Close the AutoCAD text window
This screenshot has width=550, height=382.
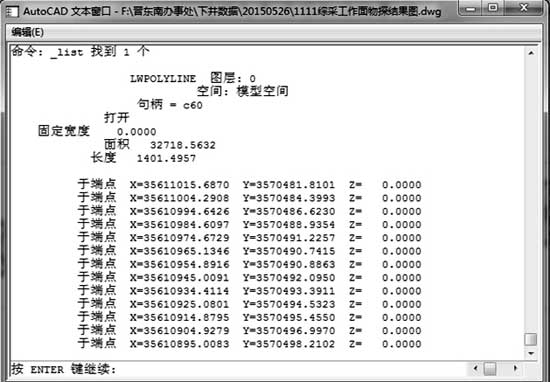tap(524, 8)
